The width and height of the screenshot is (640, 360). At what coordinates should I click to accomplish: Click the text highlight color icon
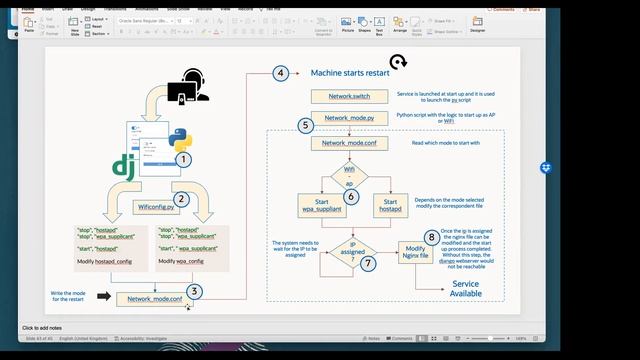(204, 32)
